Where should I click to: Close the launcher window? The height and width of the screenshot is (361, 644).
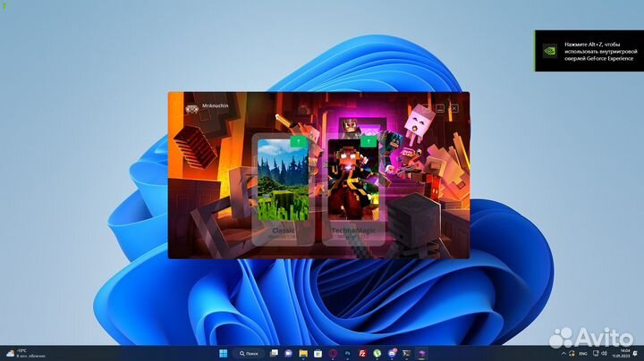[x=454, y=108]
